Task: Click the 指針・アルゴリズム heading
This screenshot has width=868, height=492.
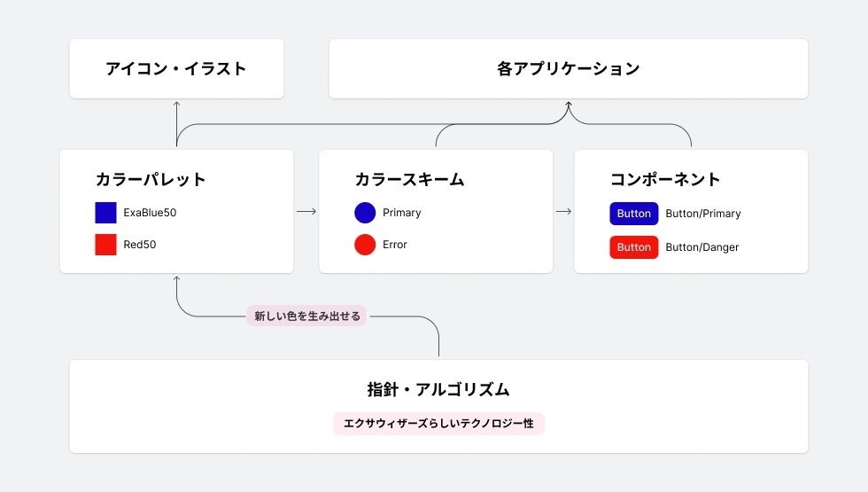Action: coord(438,389)
